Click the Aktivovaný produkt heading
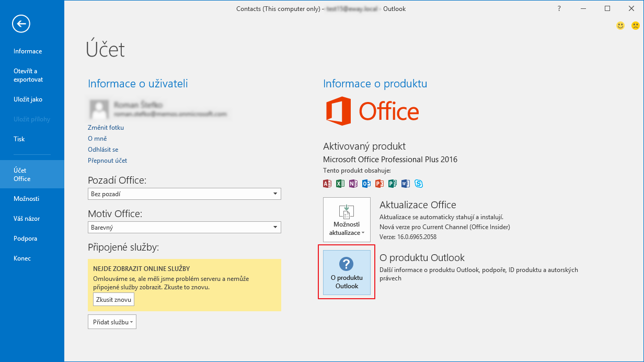This screenshot has height=362, width=644. coord(364,146)
